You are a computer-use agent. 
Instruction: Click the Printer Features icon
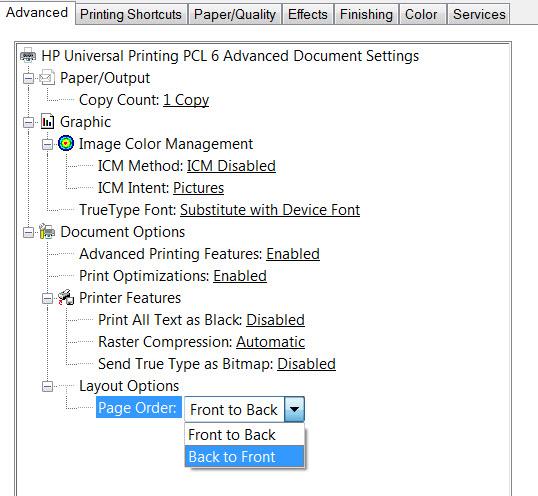pos(66,297)
